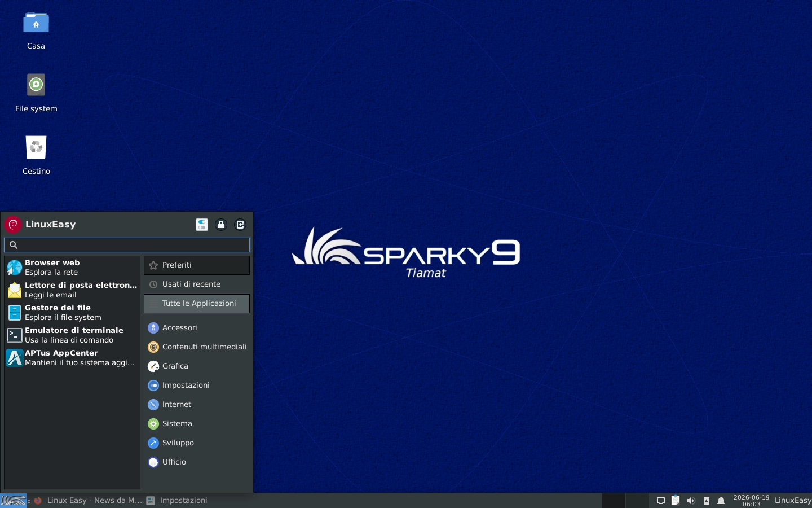Screen dimensions: 812x508
Task: Open the Sviluppo category
Action: coord(197,443)
